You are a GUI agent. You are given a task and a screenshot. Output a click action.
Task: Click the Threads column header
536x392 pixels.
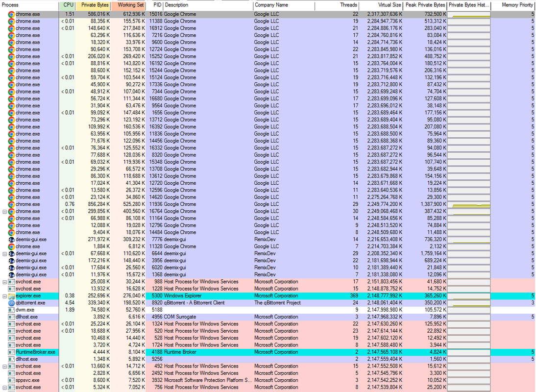(x=337, y=5)
